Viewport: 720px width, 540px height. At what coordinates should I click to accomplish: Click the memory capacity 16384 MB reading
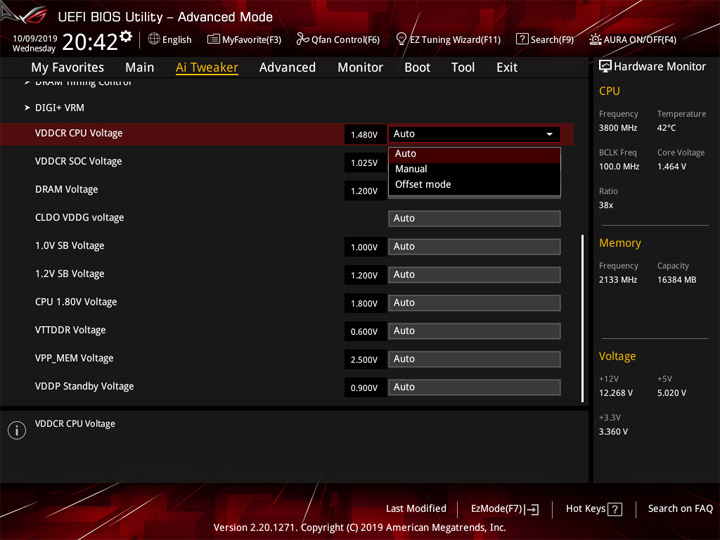[x=677, y=280]
